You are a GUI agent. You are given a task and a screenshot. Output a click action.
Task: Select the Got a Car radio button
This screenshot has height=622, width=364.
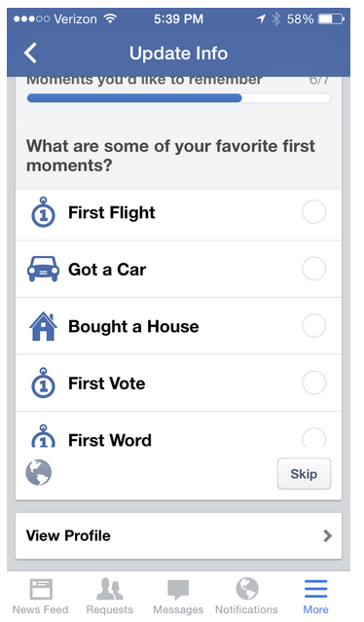coord(314,269)
